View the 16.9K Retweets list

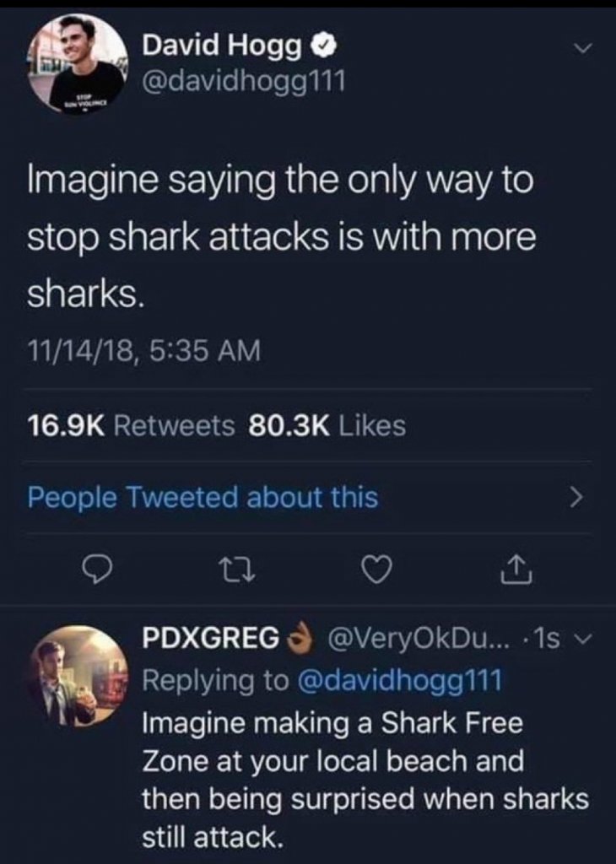pyautogui.click(x=131, y=425)
